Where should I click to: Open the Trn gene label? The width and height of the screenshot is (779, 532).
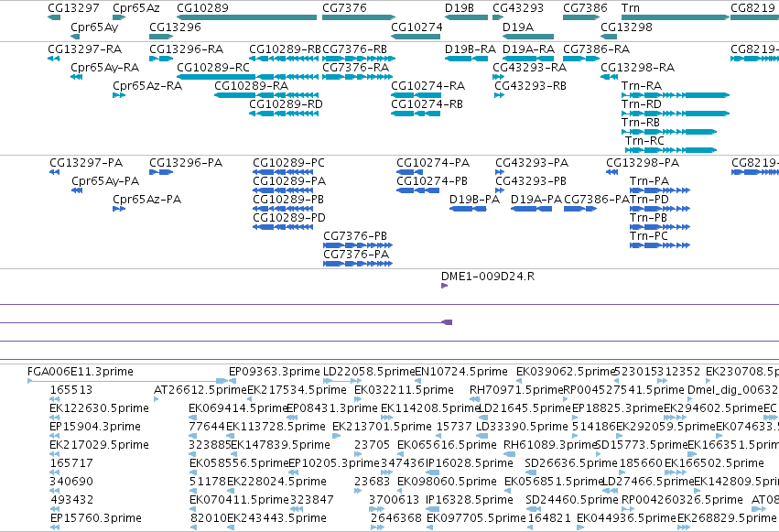(631, 8)
